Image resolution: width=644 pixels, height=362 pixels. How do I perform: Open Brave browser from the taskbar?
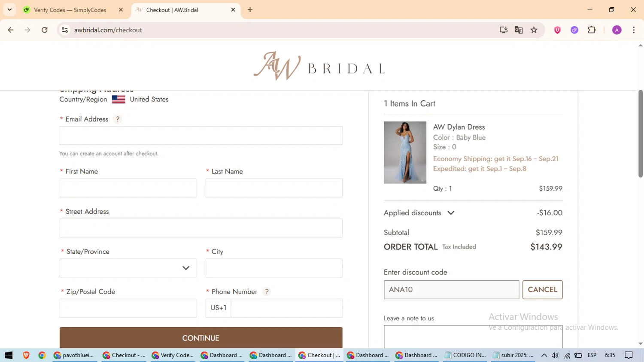[26, 355]
